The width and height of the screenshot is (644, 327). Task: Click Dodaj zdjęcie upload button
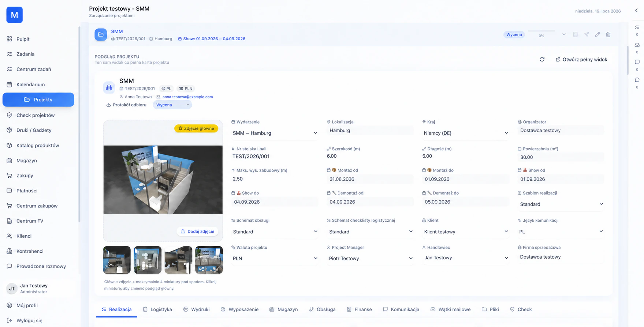197,231
